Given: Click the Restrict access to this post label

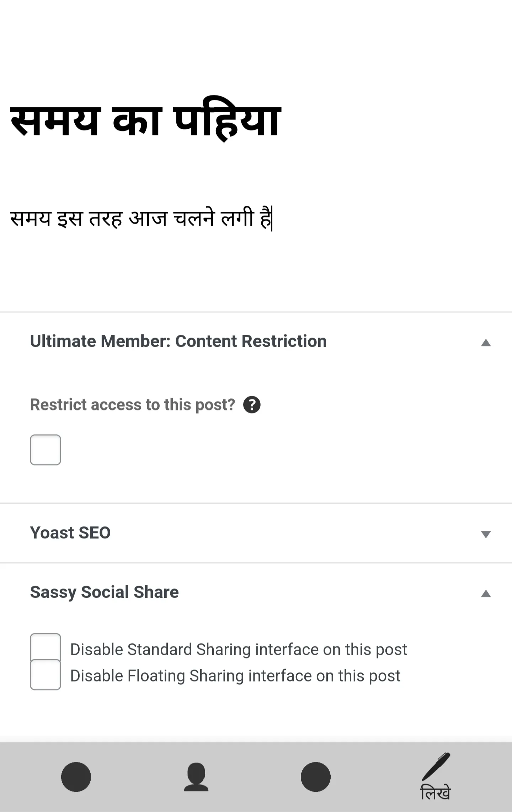Looking at the screenshot, I should pos(133,405).
